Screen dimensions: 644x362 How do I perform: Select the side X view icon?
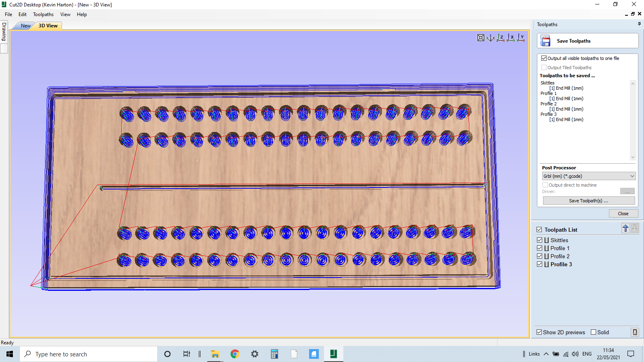[x=511, y=37]
